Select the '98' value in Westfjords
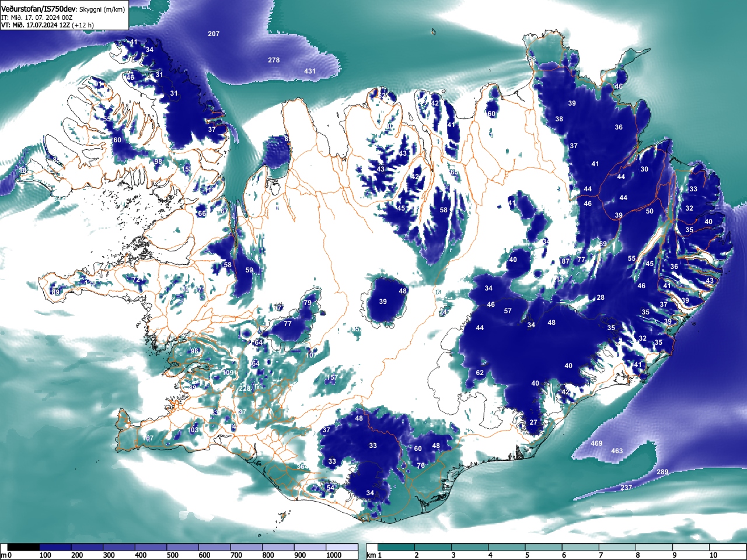This screenshot has width=747, height=560. (158, 162)
